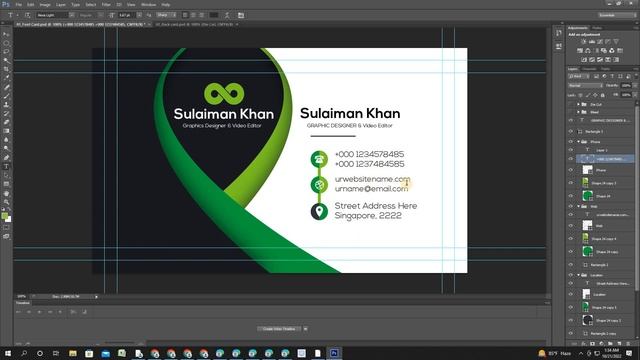Open the text color swatch
The image size is (640, 360).
(214, 15)
